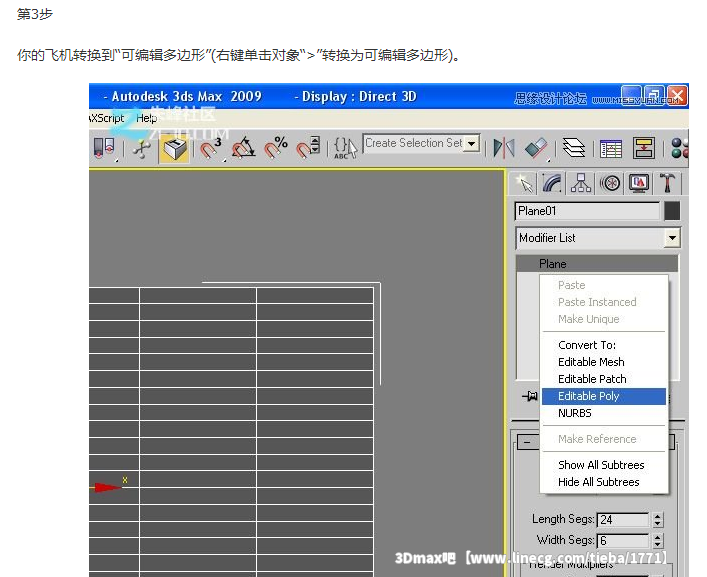Click the greyed Make Unique entry
The image size is (707, 577).
588,319
